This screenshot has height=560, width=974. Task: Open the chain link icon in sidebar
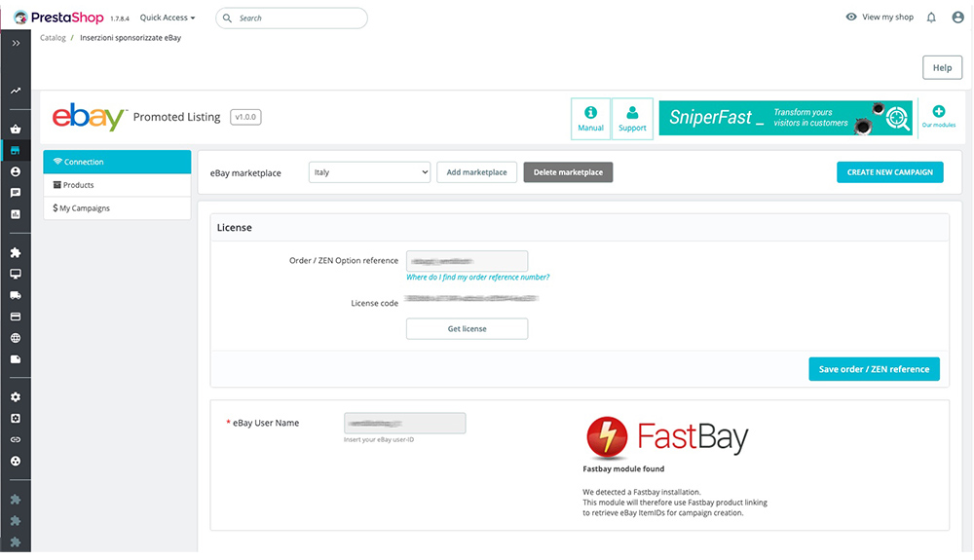pyautogui.click(x=16, y=439)
